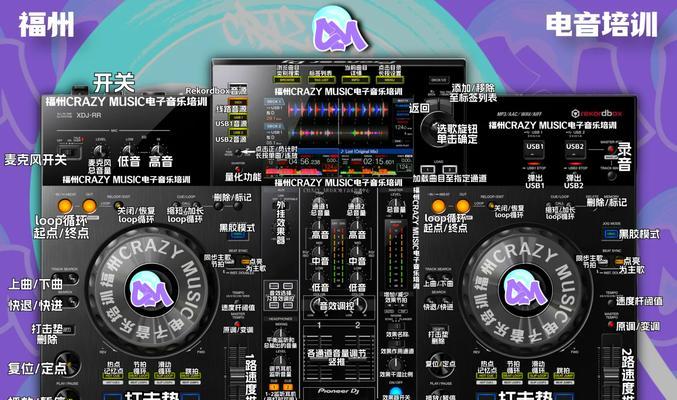The width and height of the screenshot is (677, 400).
Task: Select the USB1 source button
Action: coord(237,117)
